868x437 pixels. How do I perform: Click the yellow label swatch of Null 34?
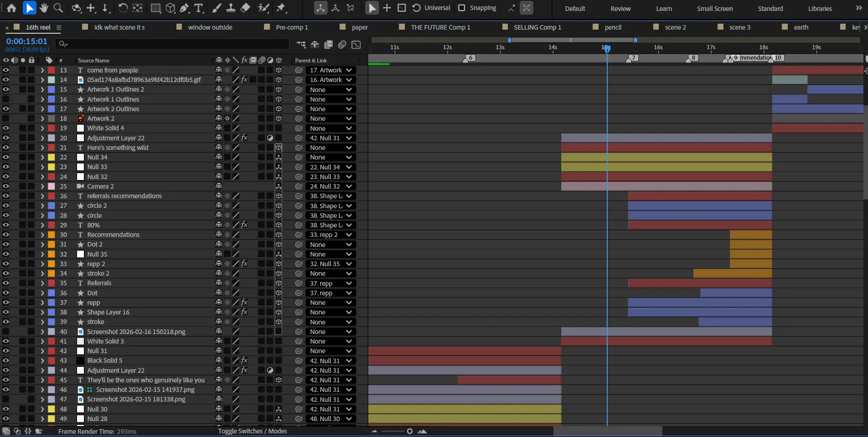tap(52, 157)
